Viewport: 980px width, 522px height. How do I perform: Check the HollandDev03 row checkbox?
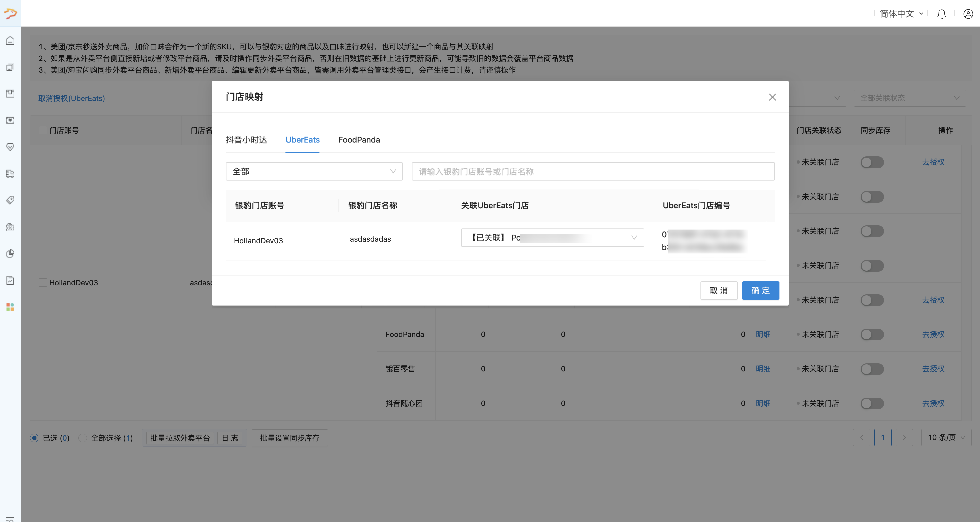(x=43, y=282)
